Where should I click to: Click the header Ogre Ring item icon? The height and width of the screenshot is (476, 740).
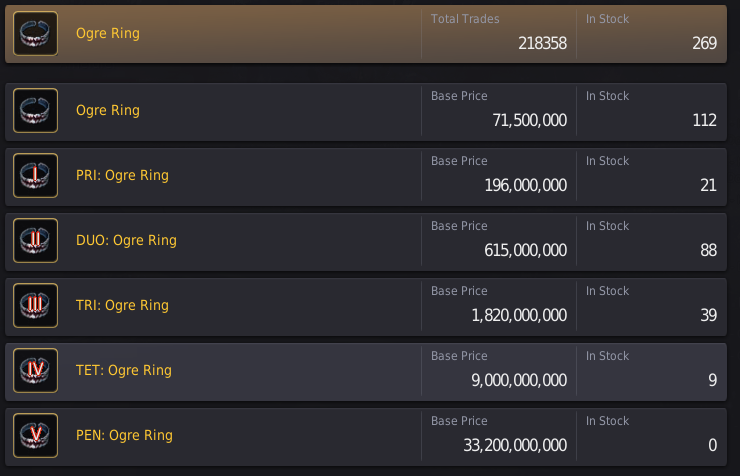click(35, 33)
